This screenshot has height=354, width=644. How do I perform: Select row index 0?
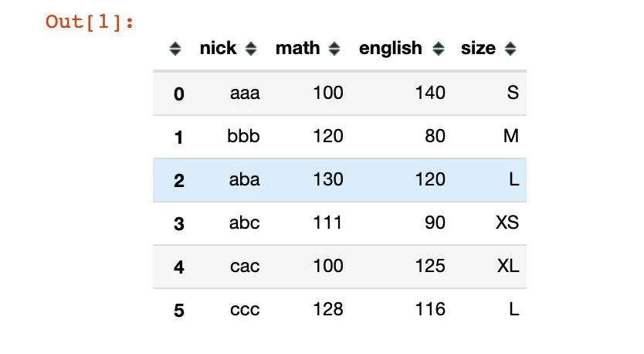(178, 94)
